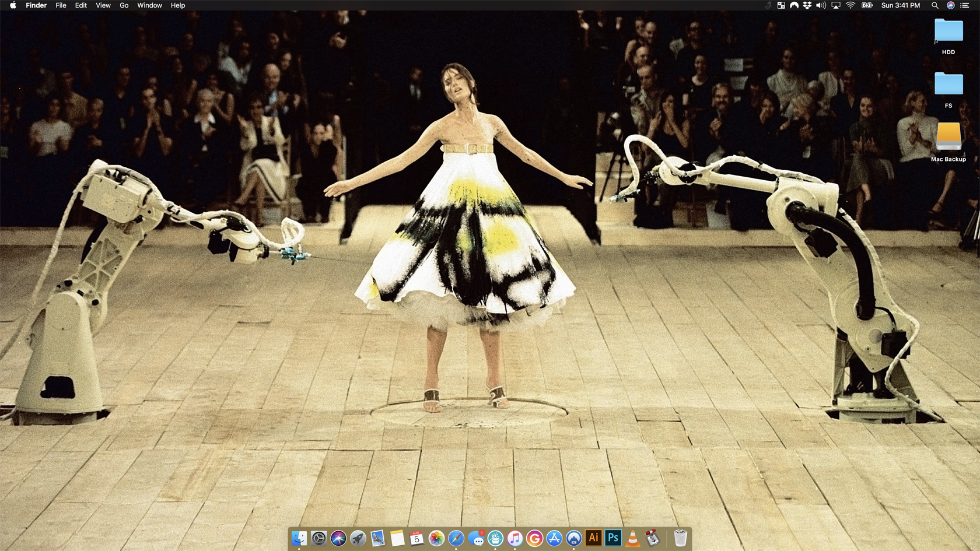This screenshot has height=551, width=980.
Task: Launch Siri from the Dock
Action: point(338,538)
